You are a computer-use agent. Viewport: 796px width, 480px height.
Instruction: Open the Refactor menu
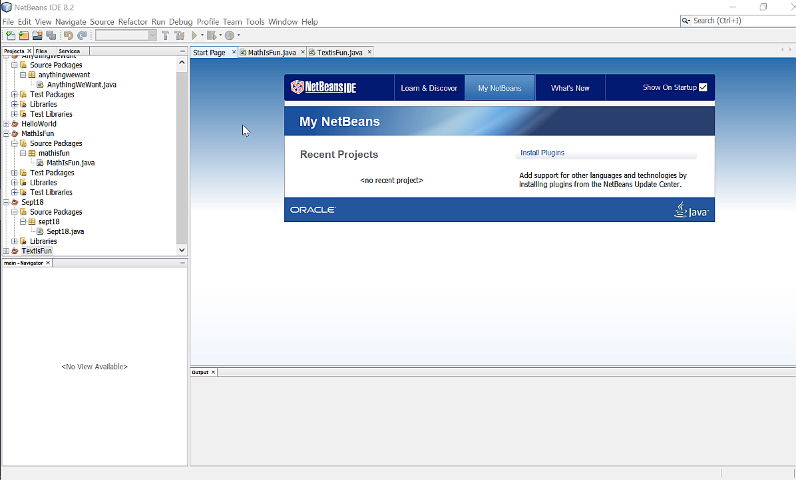coord(132,22)
